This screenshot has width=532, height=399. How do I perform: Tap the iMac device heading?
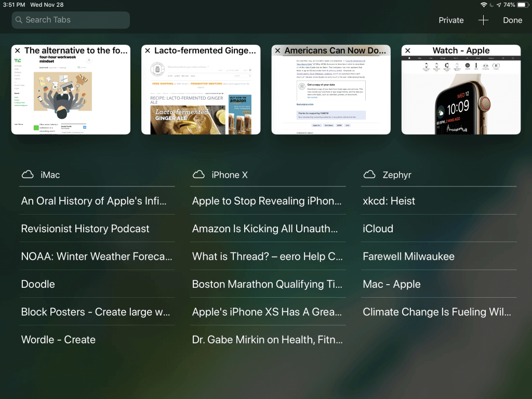(x=50, y=175)
